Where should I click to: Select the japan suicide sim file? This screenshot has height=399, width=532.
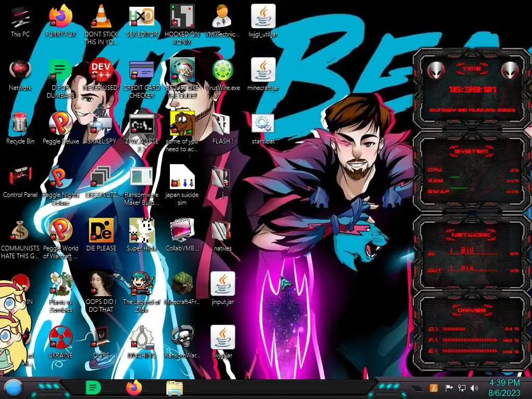(182, 186)
